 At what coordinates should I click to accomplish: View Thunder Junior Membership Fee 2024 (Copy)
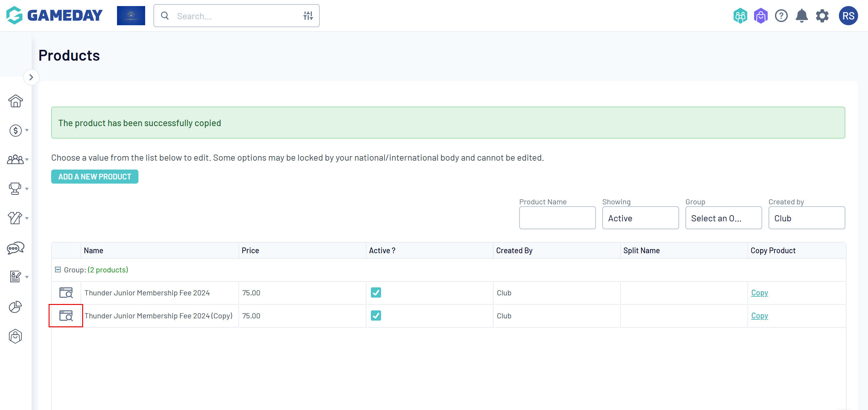pos(66,316)
